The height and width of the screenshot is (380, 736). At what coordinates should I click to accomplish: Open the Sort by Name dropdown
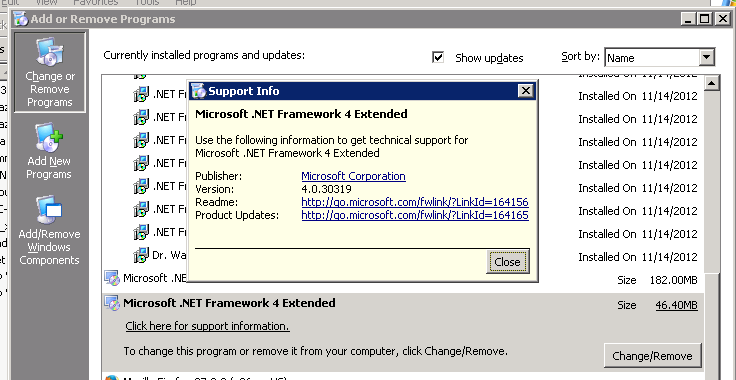(x=659, y=58)
